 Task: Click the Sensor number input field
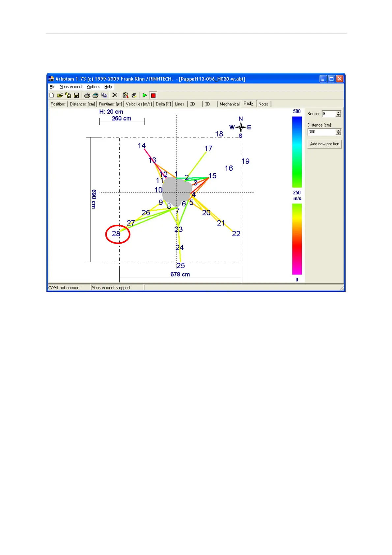[x=329, y=114]
